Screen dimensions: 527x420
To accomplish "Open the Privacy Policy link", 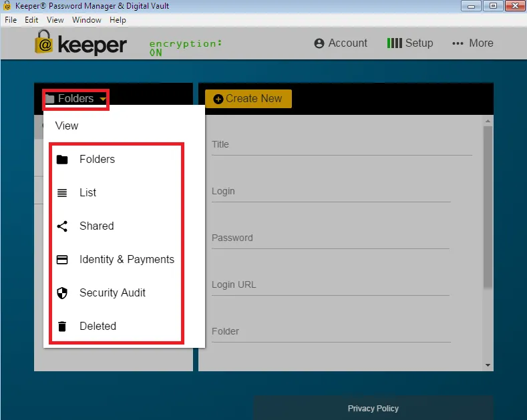I will coord(373,408).
